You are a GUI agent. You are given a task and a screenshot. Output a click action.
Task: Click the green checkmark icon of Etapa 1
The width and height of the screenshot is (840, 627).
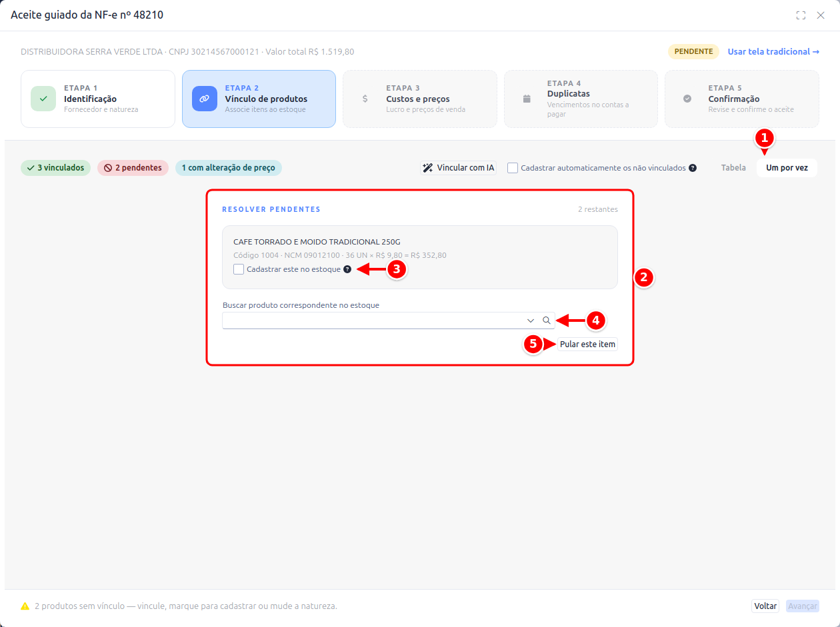click(x=43, y=99)
